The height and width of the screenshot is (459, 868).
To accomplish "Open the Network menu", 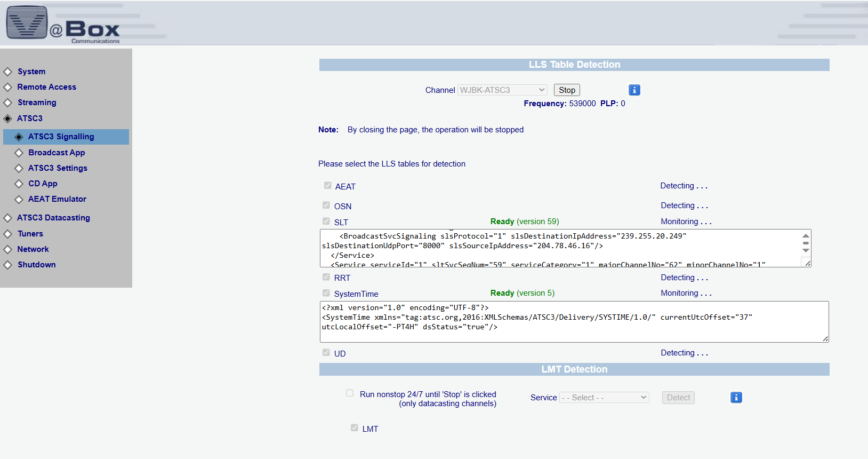I will (x=33, y=249).
